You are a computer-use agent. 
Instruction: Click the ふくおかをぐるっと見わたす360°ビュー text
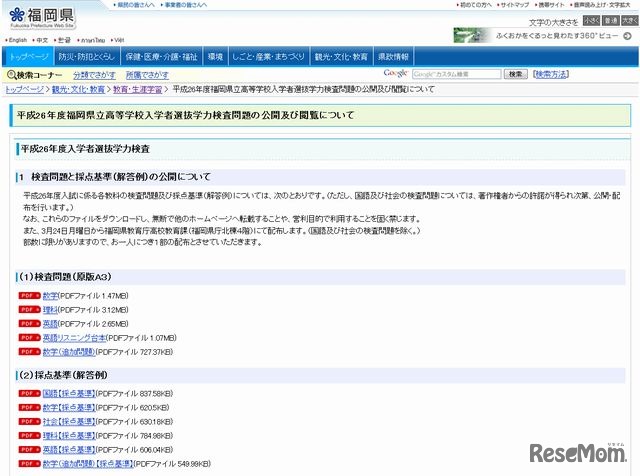pyautogui.click(x=557, y=36)
